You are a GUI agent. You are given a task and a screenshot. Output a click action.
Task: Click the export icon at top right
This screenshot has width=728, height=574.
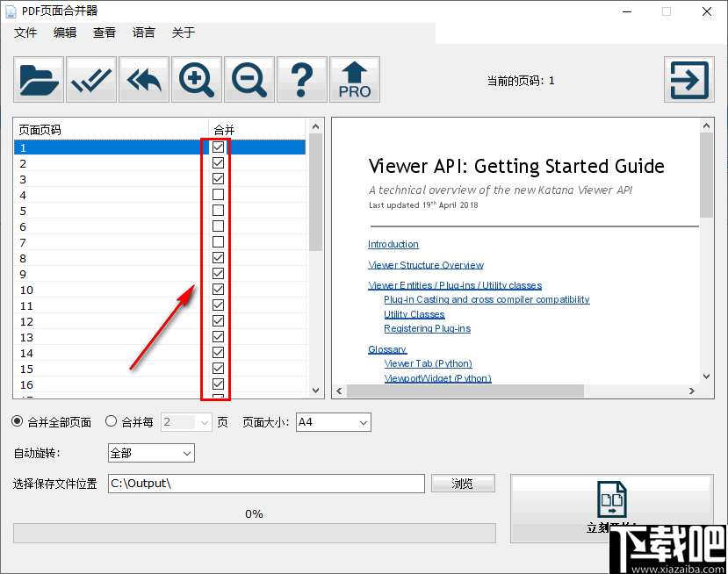(688, 79)
